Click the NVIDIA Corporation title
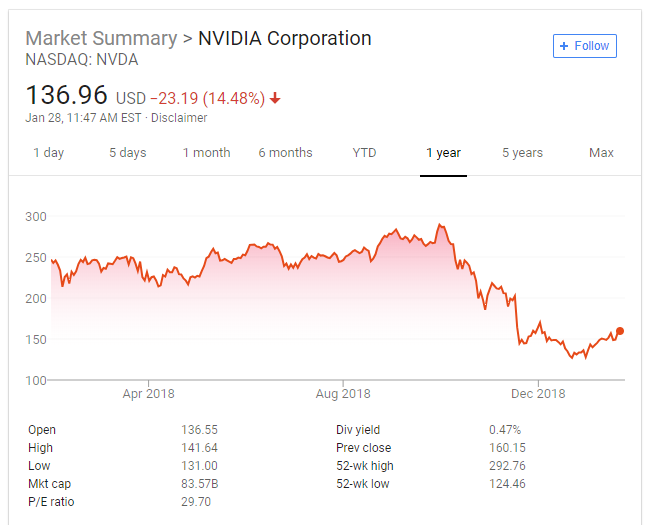649x525 pixels. point(285,39)
